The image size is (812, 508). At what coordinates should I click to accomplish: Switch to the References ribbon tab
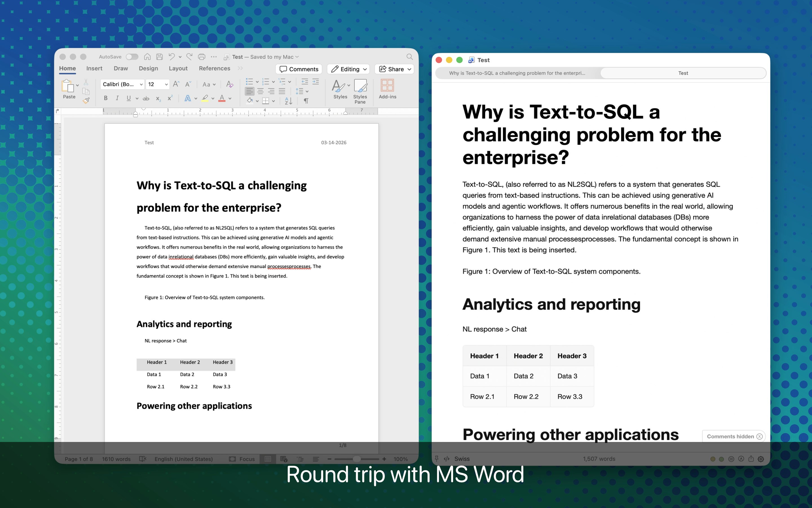215,68
